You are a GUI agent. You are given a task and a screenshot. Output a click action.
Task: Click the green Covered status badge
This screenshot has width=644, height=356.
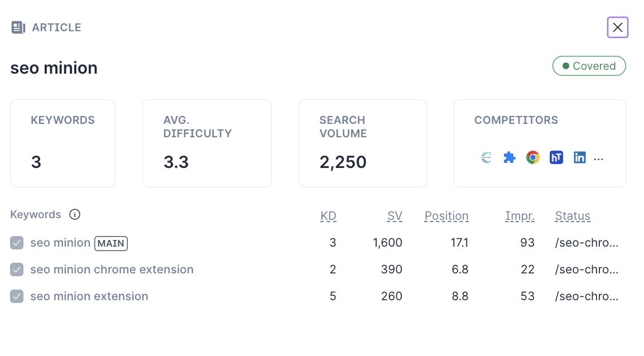tap(589, 66)
